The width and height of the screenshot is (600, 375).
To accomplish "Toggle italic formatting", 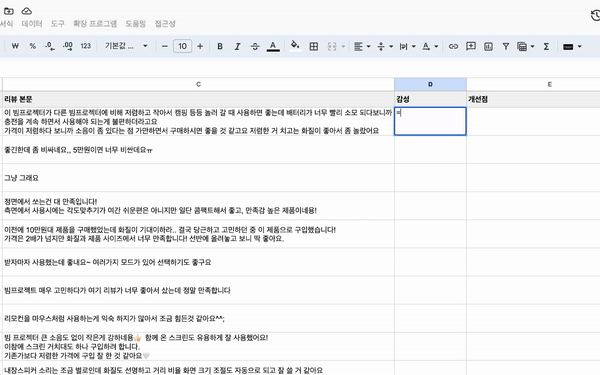I will tap(237, 46).
